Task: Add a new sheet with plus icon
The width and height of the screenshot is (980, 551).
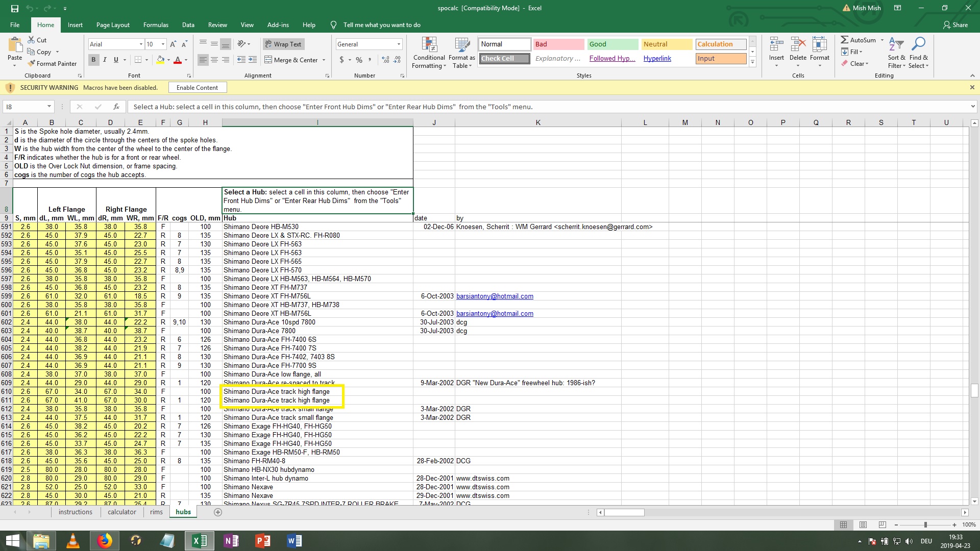Action: 218,512
